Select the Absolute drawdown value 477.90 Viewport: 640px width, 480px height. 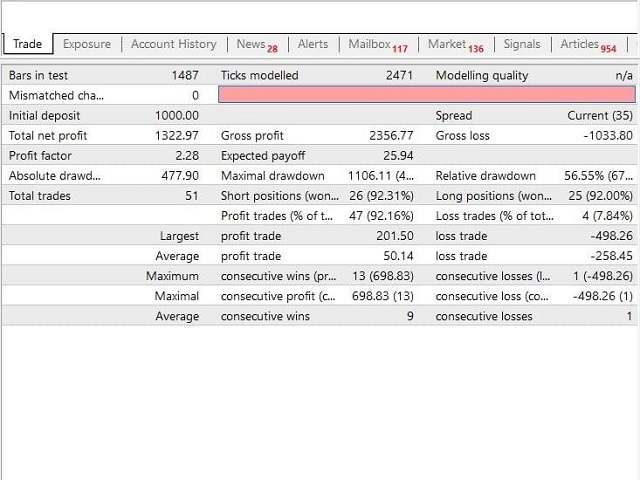[180, 176]
